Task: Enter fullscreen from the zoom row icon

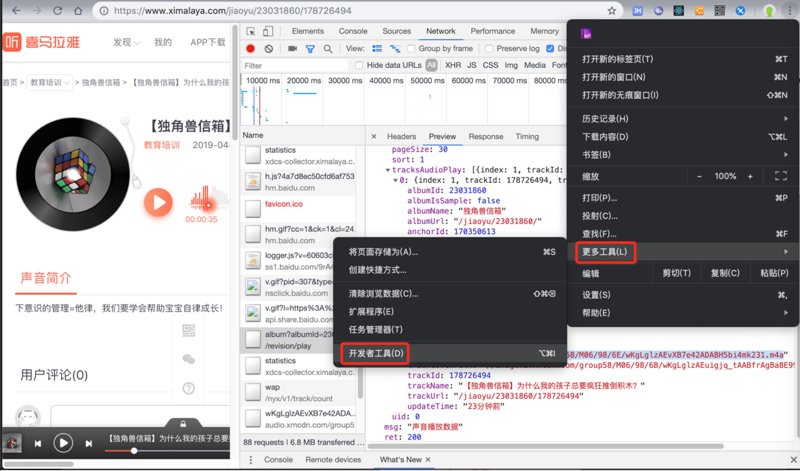Action: point(780,176)
